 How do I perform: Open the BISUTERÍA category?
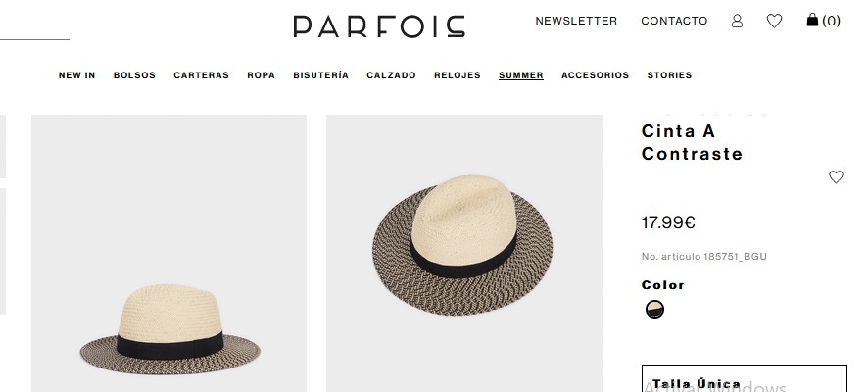[x=321, y=75]
